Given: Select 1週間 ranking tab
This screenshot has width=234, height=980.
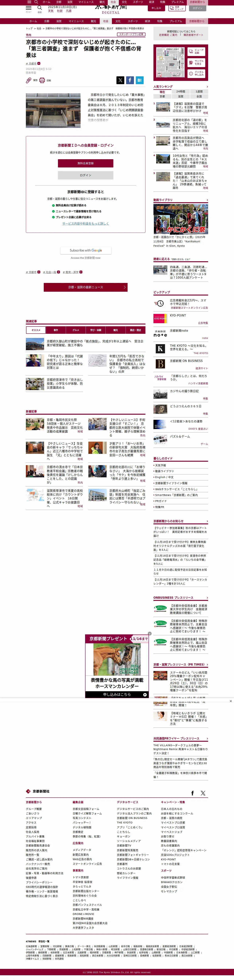Looking at the screenshot, I should 199,92.
